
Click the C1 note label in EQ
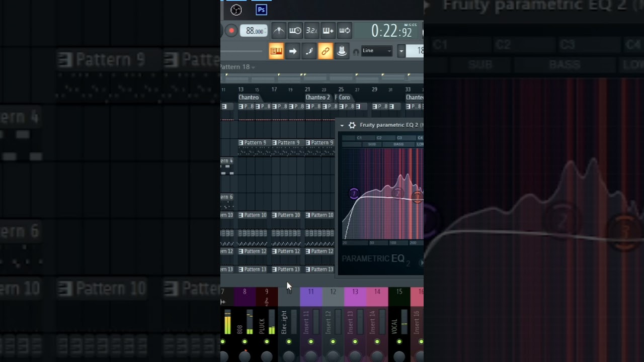(359, 138)
